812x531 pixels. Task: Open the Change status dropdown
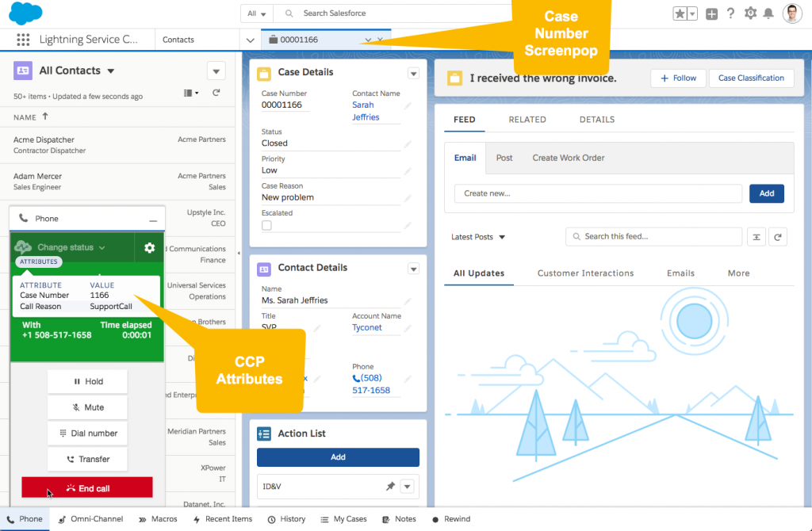pos(71,247)
